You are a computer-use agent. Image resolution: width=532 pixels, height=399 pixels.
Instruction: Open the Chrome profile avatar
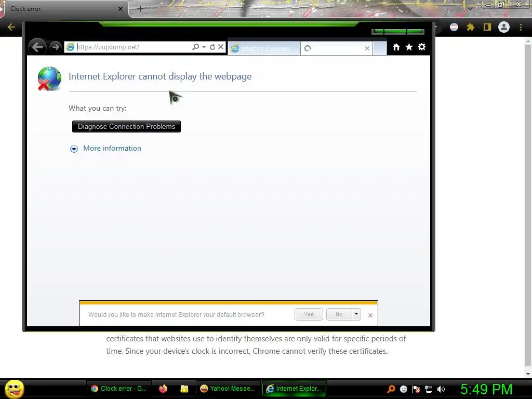[x=504, y=27]
